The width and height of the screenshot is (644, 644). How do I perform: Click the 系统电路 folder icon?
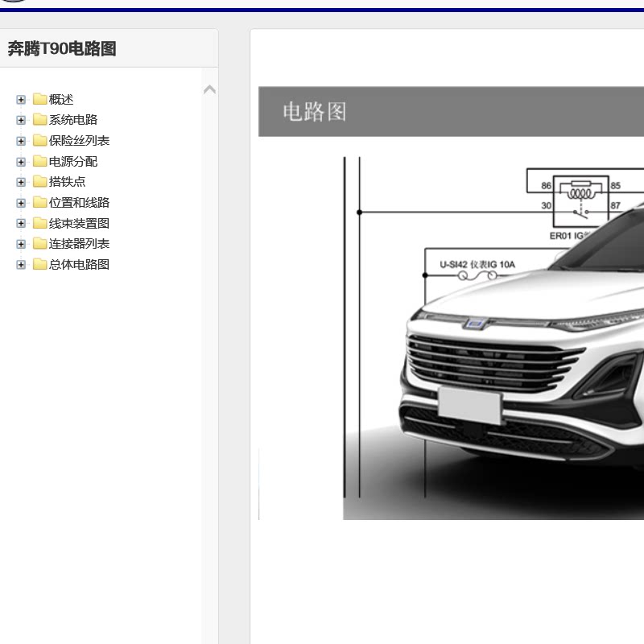[39, 119]
